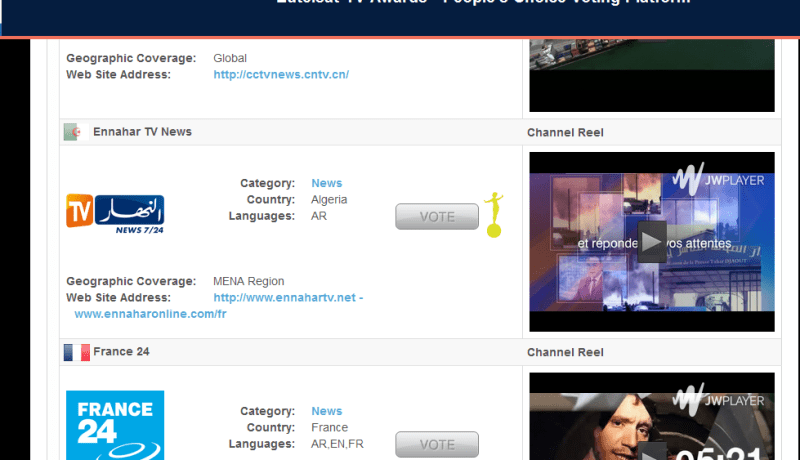Image resolution: width=800 pixels, height=460 pixels.
Task: Select the 'MENA Region' coverage value
Action: [248, 281]
